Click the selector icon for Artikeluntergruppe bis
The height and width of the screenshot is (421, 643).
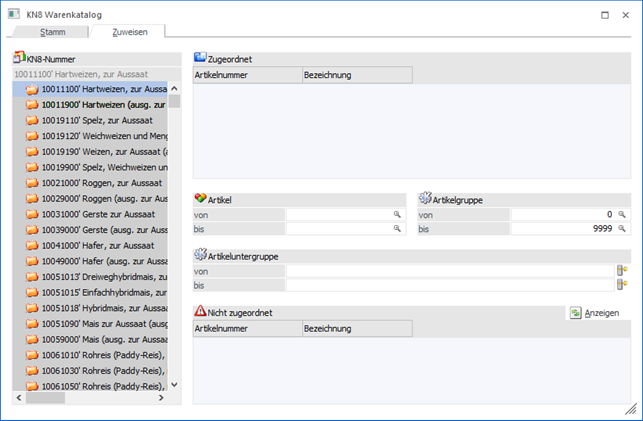click(622, 285)
